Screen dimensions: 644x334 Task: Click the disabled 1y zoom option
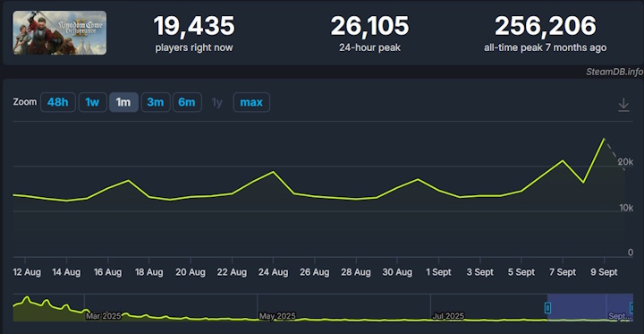216,102
